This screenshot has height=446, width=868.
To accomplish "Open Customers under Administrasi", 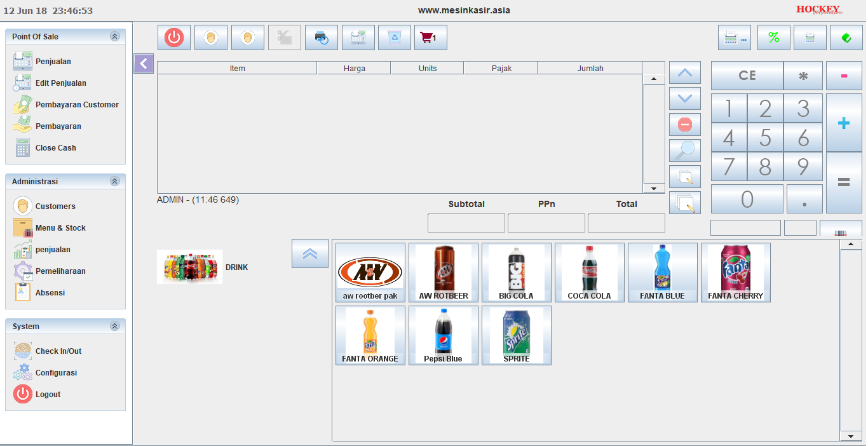I will [44, 206].
